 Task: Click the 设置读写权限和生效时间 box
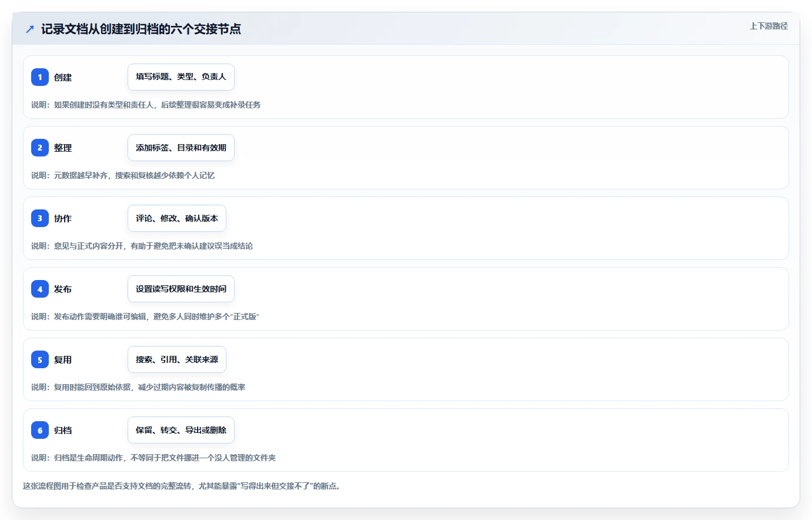tap(181, 289)
